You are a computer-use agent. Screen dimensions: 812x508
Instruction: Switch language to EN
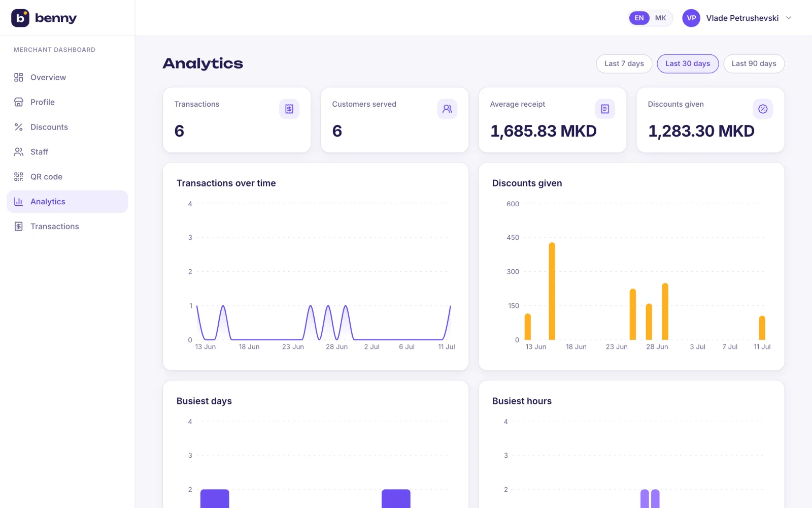tap(639, 18)
